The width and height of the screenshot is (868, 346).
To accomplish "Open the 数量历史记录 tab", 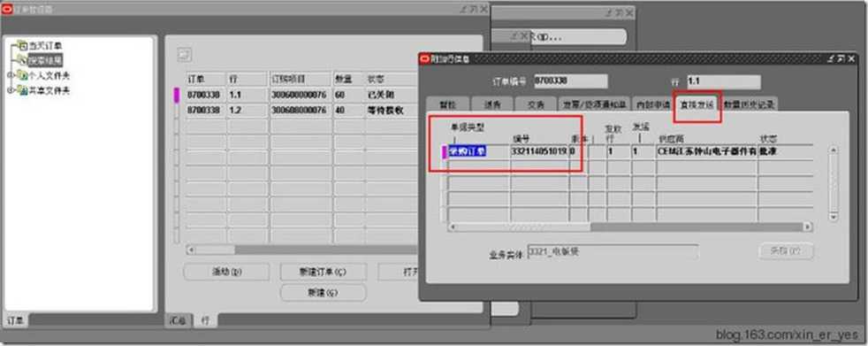I will tap(749, 104).
